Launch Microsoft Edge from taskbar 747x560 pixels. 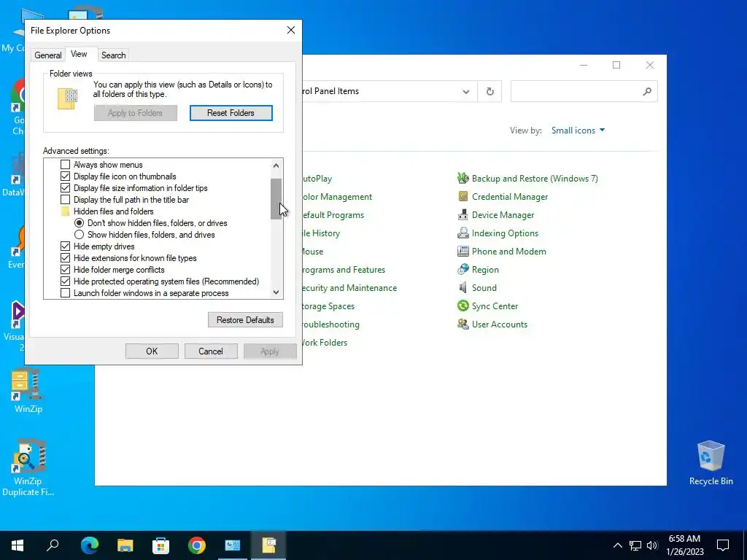(x=89, y=545)
